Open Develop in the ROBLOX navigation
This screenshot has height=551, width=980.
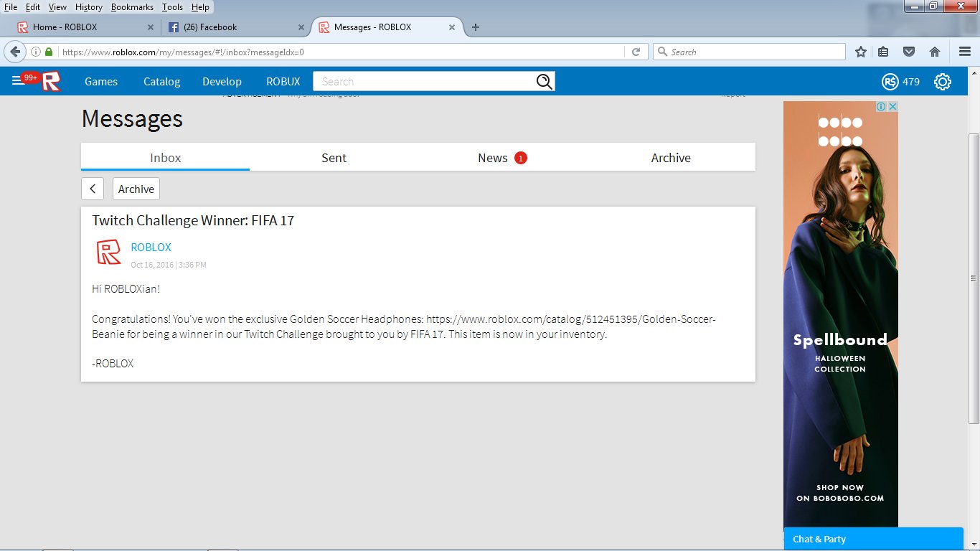tap(222, 82)
